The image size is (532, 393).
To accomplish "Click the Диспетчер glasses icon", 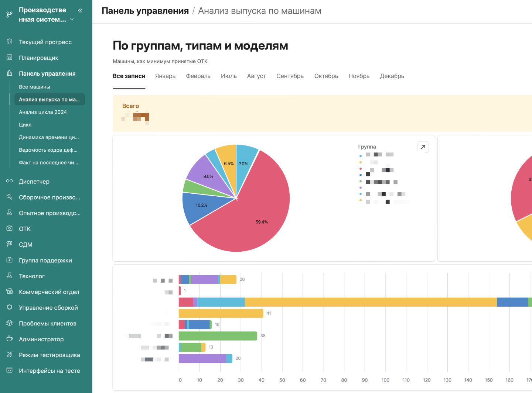I will (10, 181).
